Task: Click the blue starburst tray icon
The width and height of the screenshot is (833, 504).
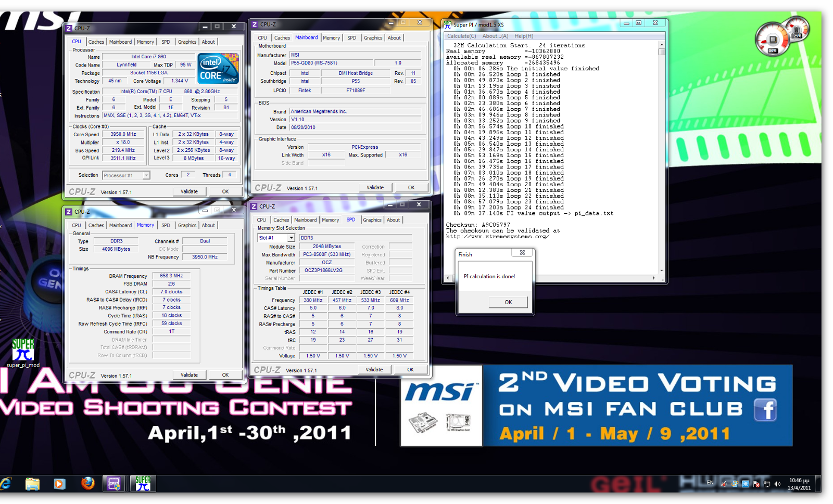Action: (746, 484)
